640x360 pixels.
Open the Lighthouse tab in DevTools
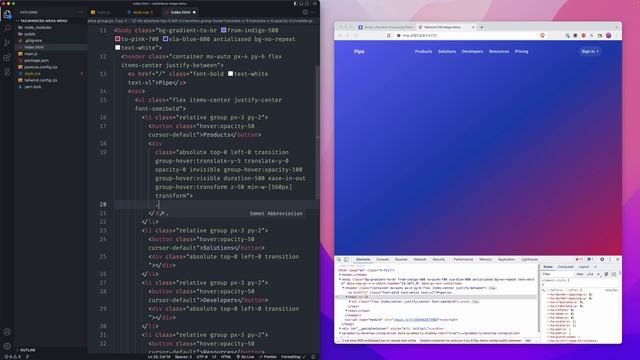[529, 260]
